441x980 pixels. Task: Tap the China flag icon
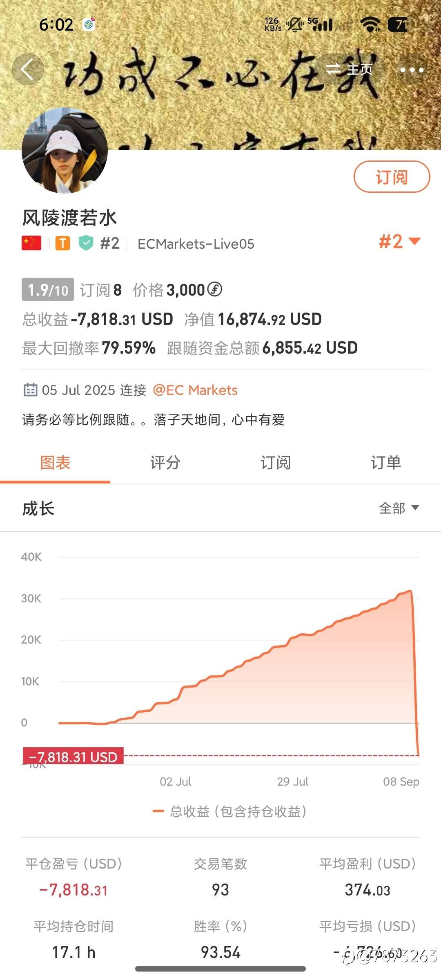(31, 243)
